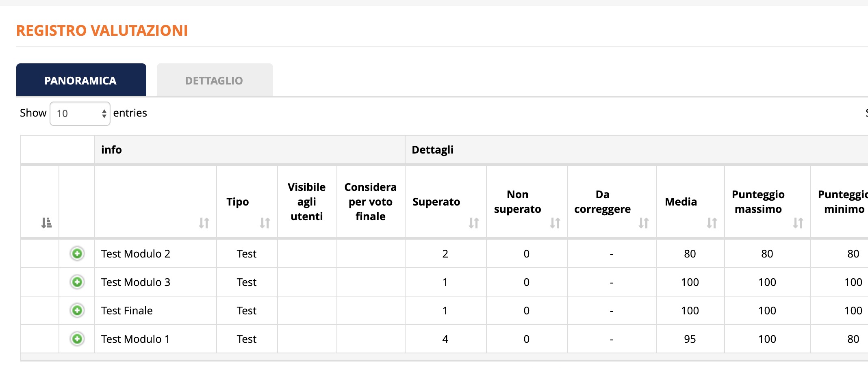Viewport: 868px width, 368px height.
Task: Sort table by Superato column
Action: click(473, 223)
